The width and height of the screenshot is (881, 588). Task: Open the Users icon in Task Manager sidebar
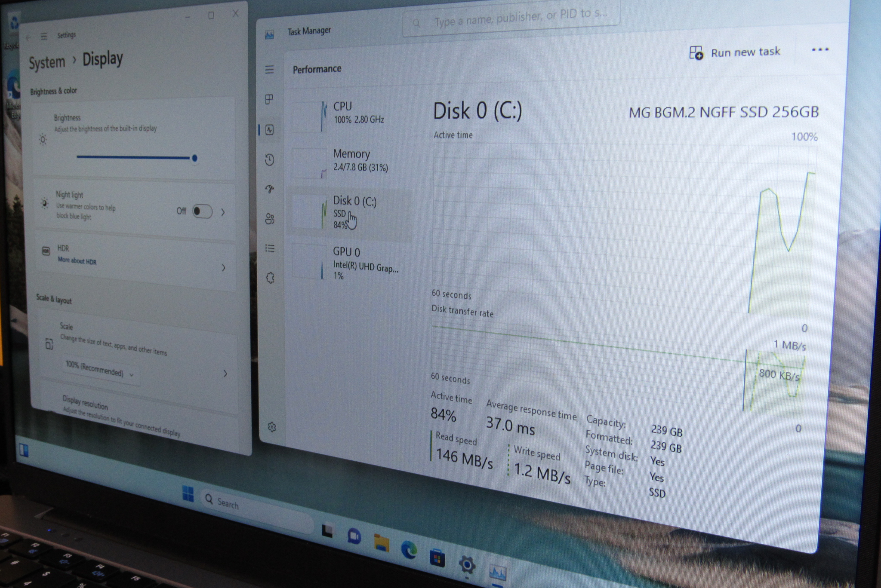270,219
